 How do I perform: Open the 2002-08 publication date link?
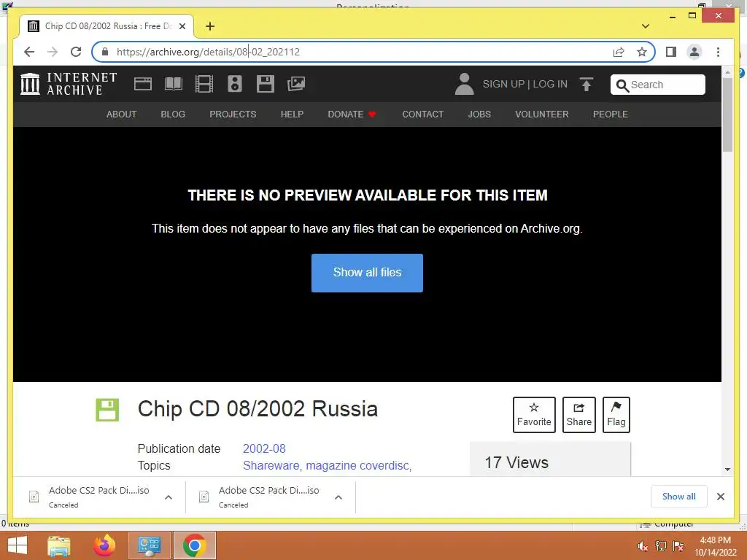(x=264, y=448)
